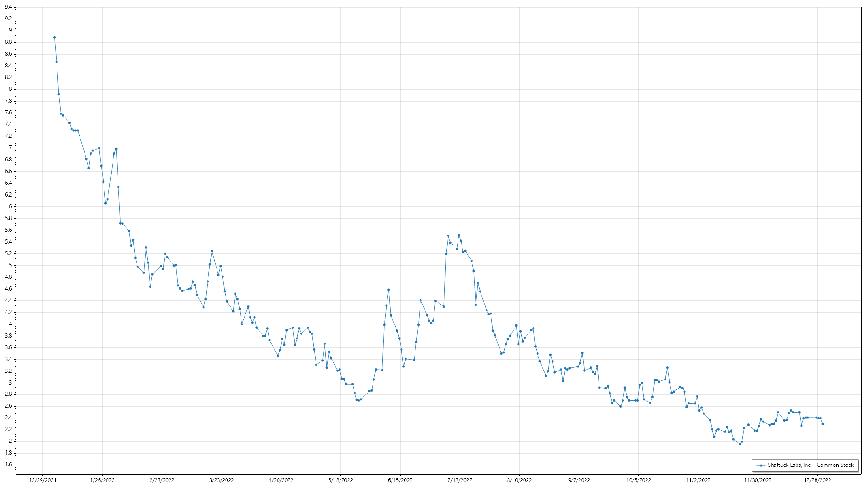Click the 1/26/2022 x-axis date label
The width and height of the screenshot is (868, 488).
[103, 480]
